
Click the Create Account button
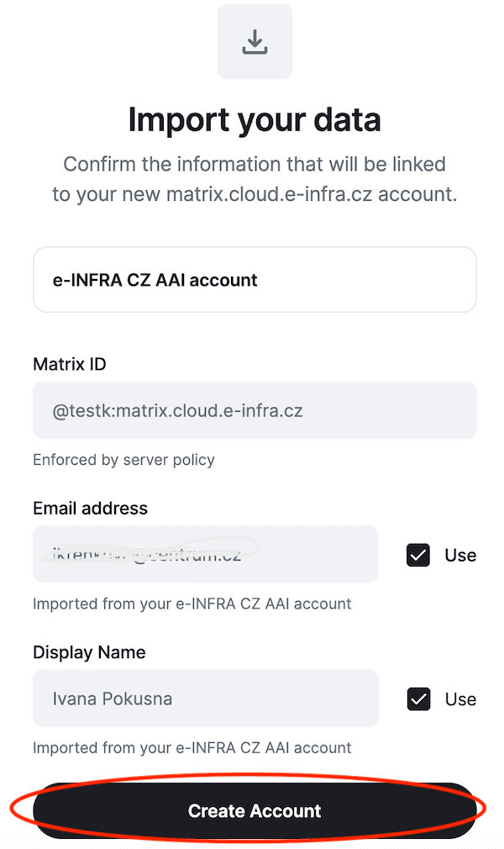click(x=255, y=810)
